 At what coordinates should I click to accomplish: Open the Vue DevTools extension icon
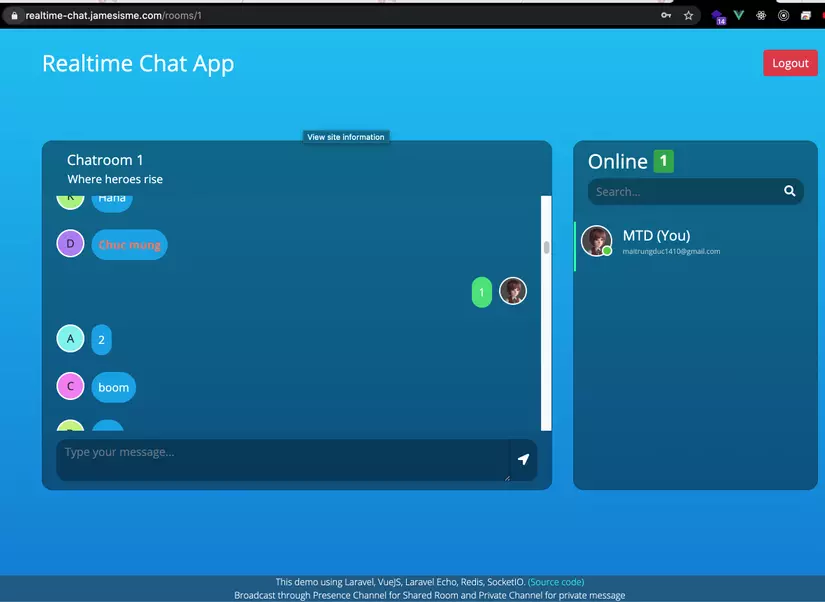[x=739, y=15]
